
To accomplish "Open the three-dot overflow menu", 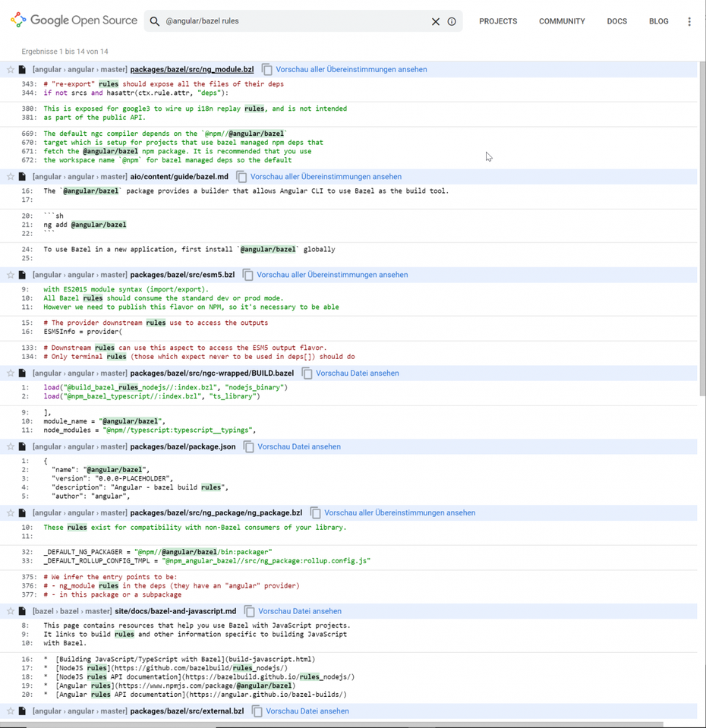I will tap(689, 21).
